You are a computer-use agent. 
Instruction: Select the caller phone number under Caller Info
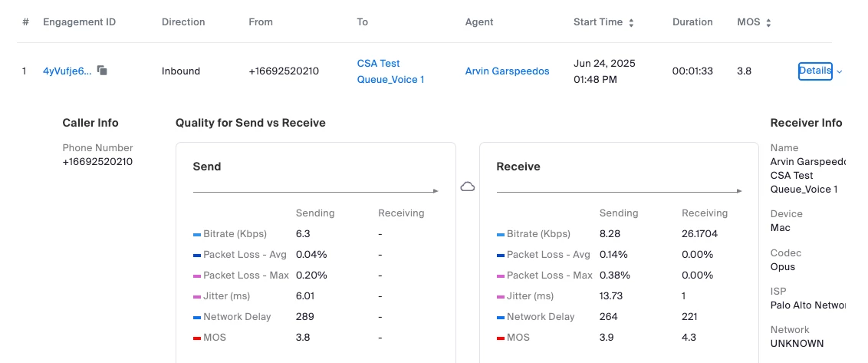(x=97, y=162)
